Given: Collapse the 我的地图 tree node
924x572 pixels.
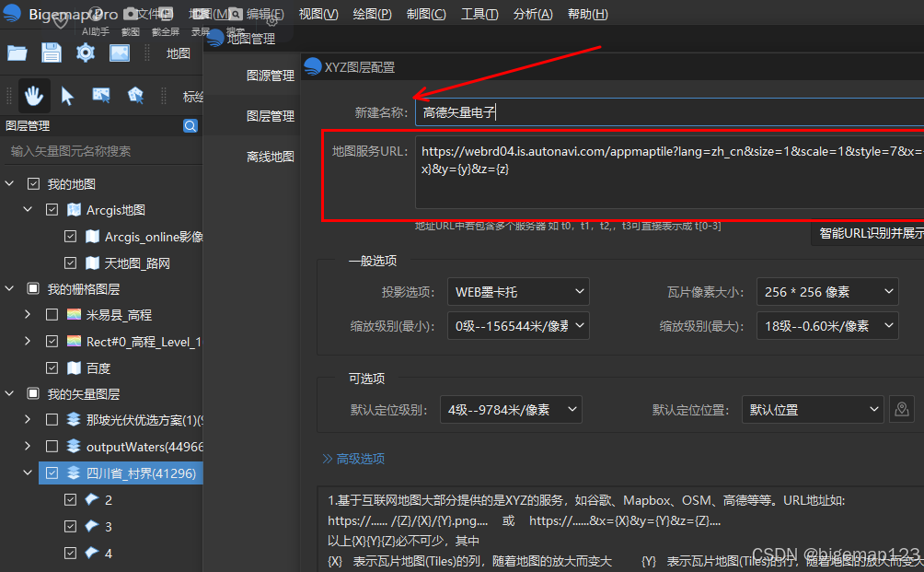Looking at the screenshot, I should [9, 183].
